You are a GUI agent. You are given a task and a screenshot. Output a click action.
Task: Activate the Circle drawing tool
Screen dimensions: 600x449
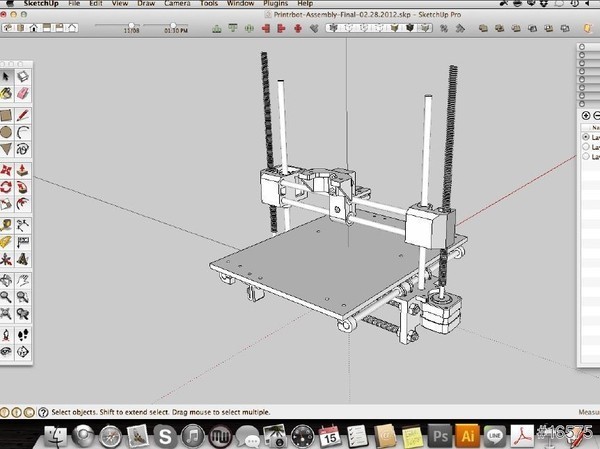pos(7,131)
